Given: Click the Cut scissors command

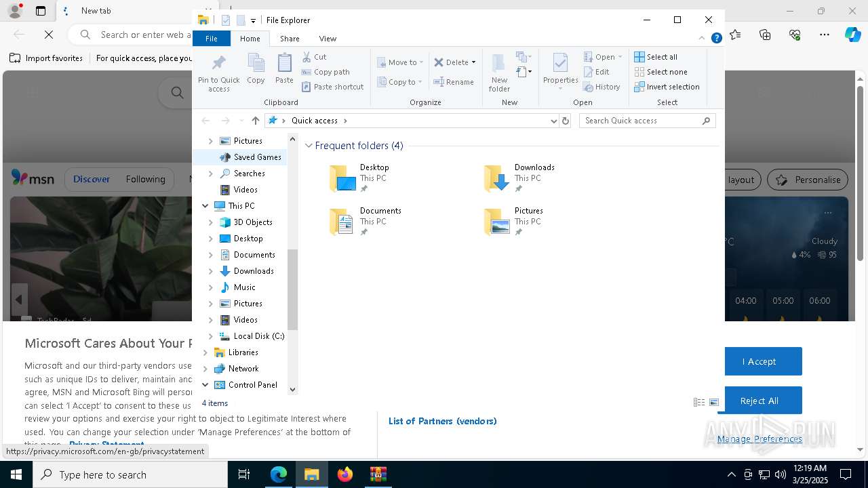Looking at the screenshot, I should 314,57.
